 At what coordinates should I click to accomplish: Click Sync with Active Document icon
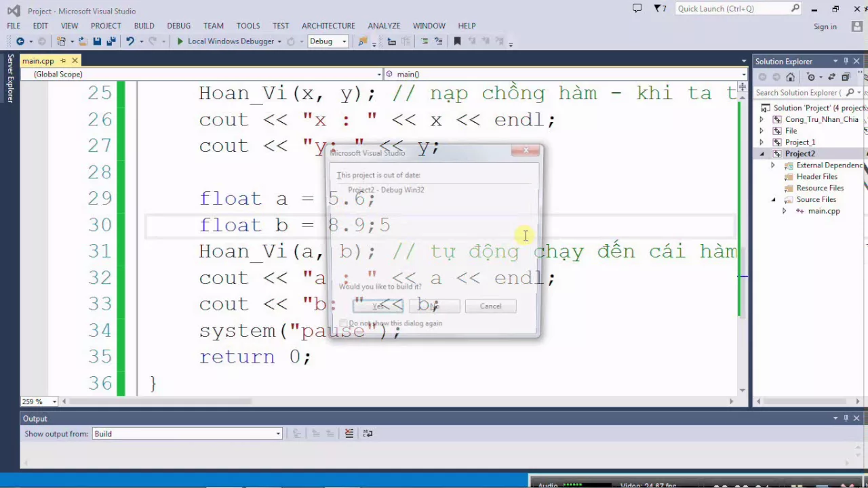click(833, 77)
